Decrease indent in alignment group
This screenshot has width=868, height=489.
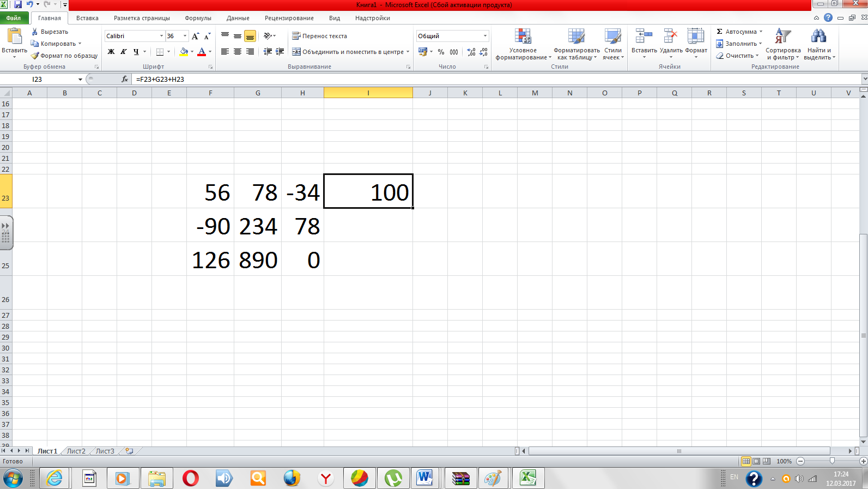pos(268,52)
